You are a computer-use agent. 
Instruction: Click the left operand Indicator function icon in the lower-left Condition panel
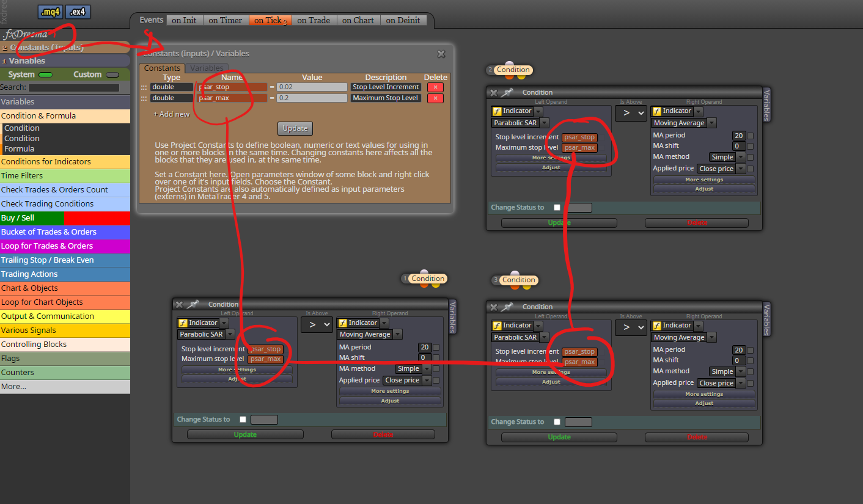coord(183,323)
